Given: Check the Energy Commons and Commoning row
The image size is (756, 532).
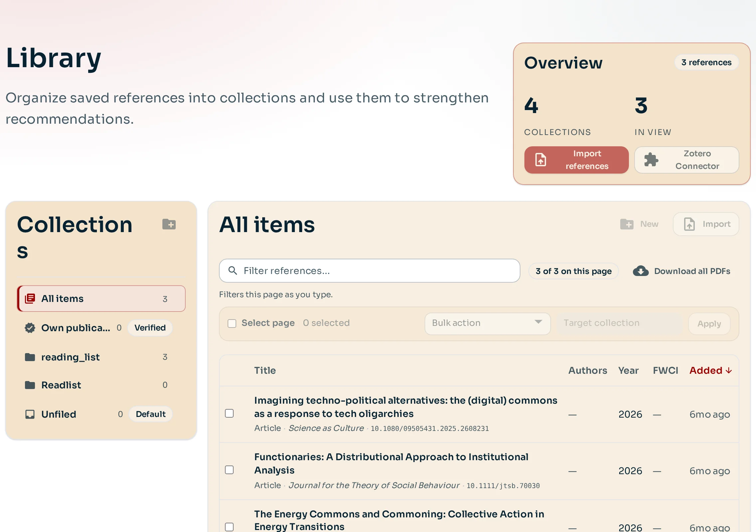Looking at the screenshot, I should point(229,527).
